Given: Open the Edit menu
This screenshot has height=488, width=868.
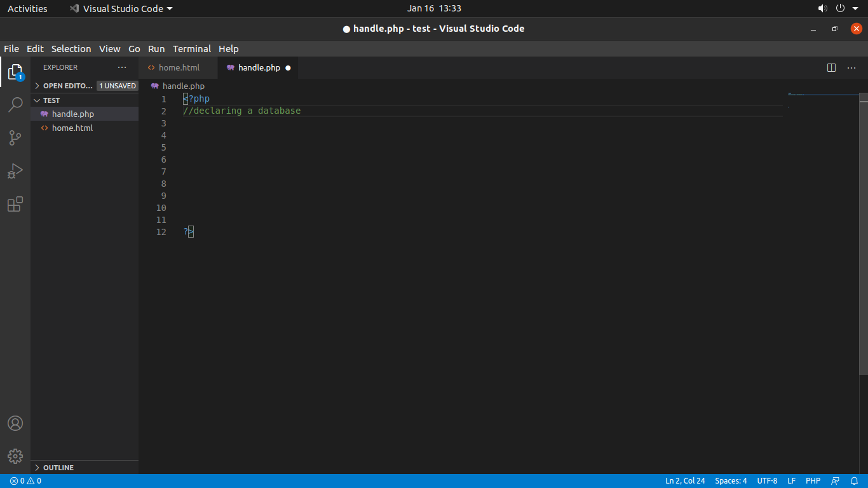Looking at the screenshot, I should point(35,49).
